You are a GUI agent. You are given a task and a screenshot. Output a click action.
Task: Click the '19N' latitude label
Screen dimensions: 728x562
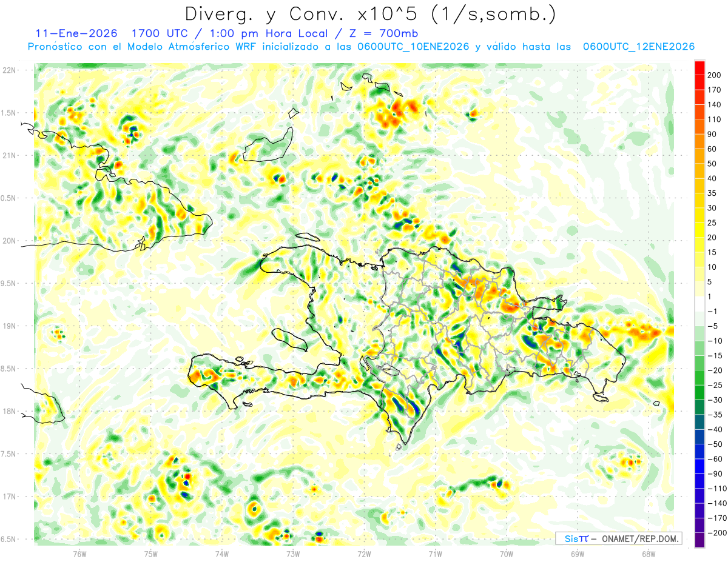(9, 326)
